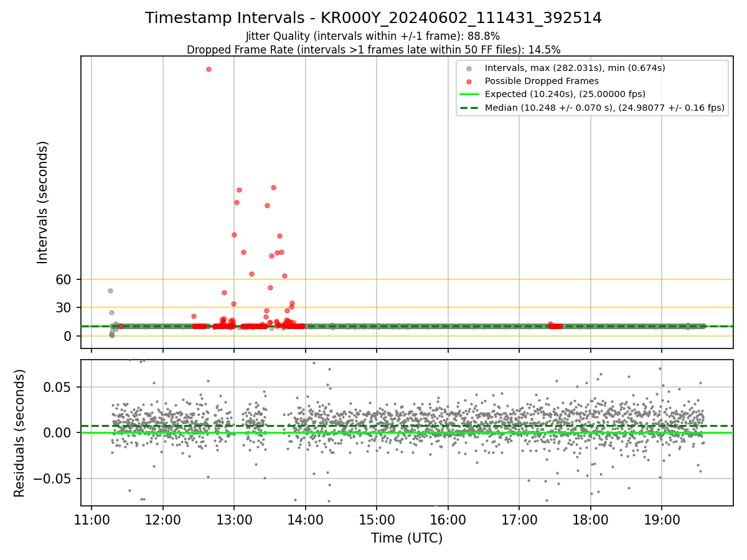
Task: Click the Expected (10.240s) legend entry
Action: [x=565, y=94]
